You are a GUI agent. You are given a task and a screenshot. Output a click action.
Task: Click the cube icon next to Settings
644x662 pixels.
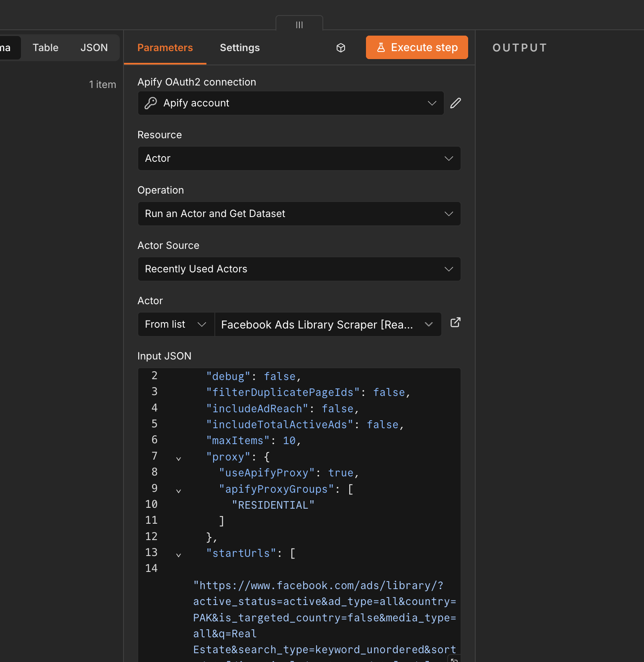pyautogui.click(x=341, y=48)
